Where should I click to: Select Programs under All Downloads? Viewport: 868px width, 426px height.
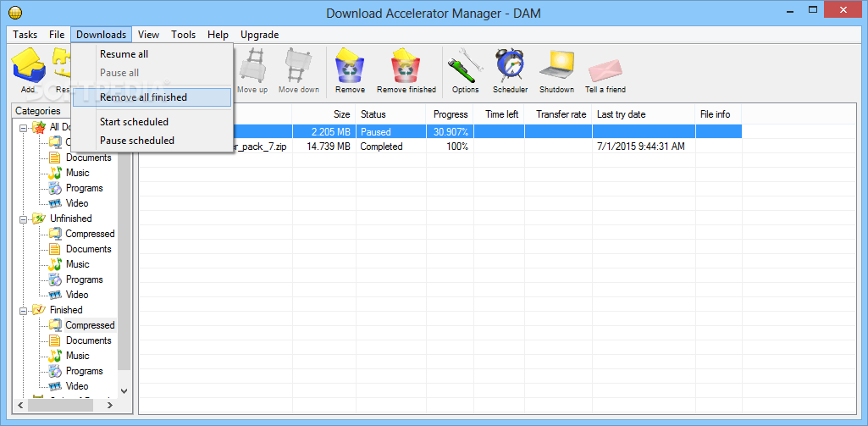[x=84, y=188]
